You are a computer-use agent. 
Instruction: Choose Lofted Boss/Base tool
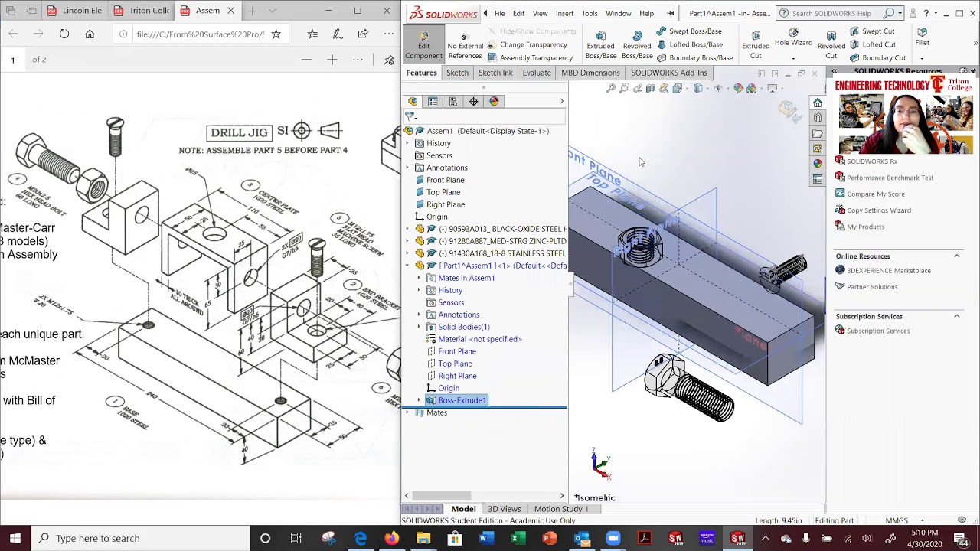click(689, 44)
